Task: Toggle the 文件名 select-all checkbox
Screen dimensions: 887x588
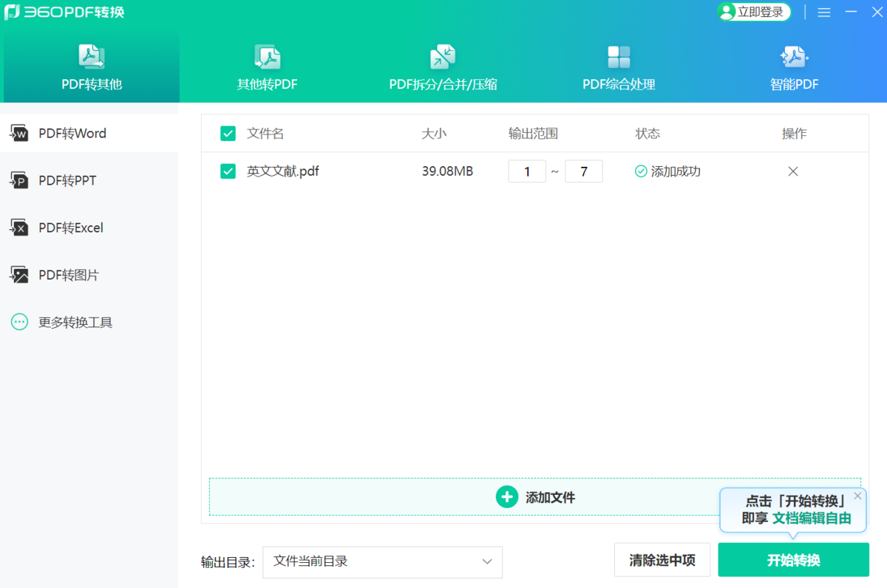Action: point(228,134)
